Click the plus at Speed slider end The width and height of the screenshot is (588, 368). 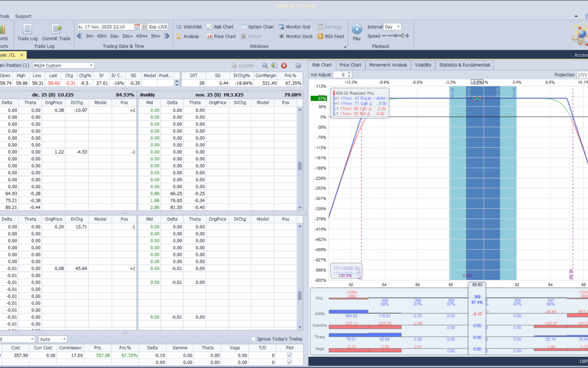(x=407, y=35)
